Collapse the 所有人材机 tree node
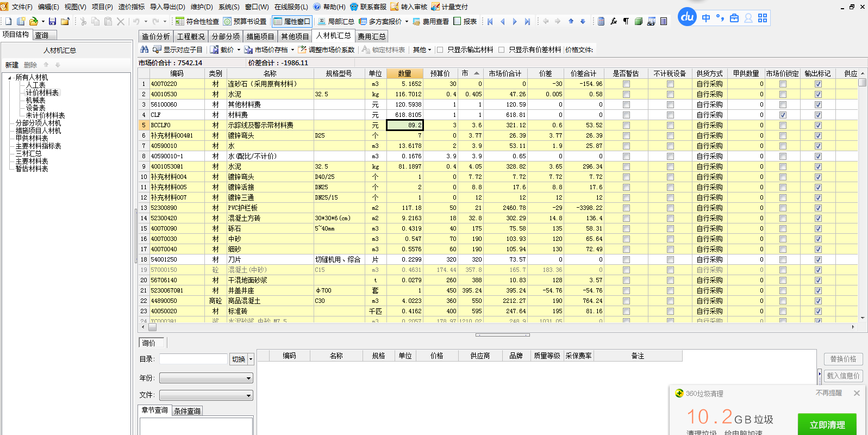Image resolution: width=868 pixels, height=435 pixels. [10, 78]
